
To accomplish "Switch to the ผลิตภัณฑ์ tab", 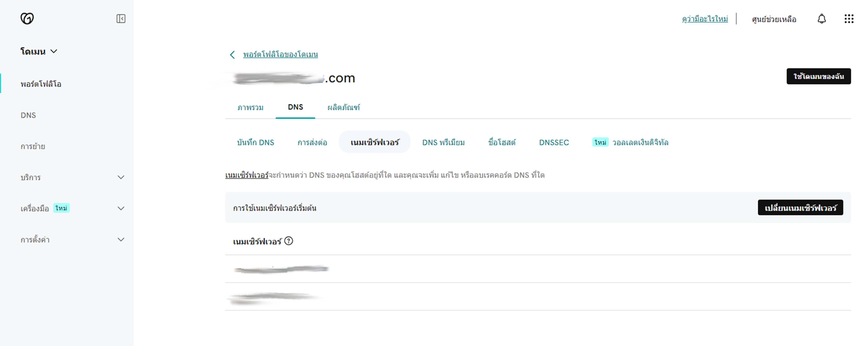I will coord(343,107).
